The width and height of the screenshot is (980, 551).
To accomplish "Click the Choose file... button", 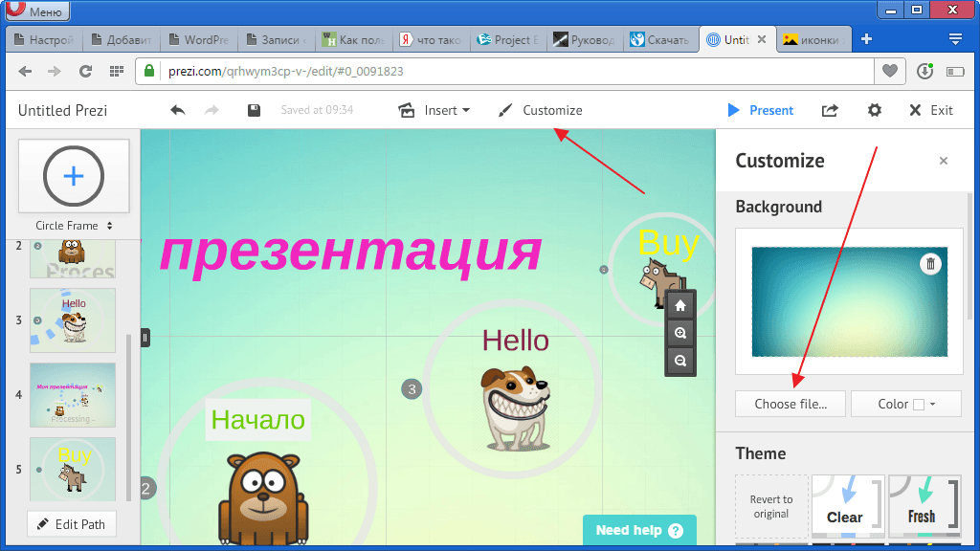I will (x=790, y=405).
